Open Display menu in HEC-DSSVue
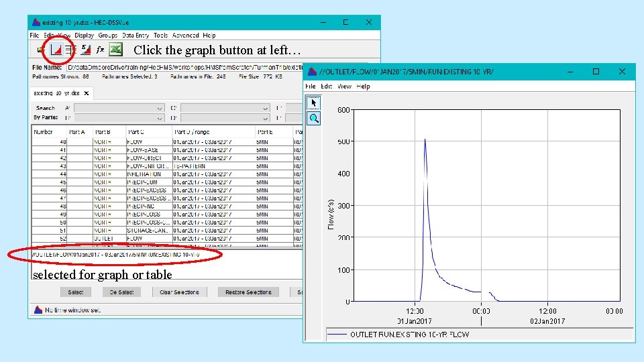 pos(85,36)
